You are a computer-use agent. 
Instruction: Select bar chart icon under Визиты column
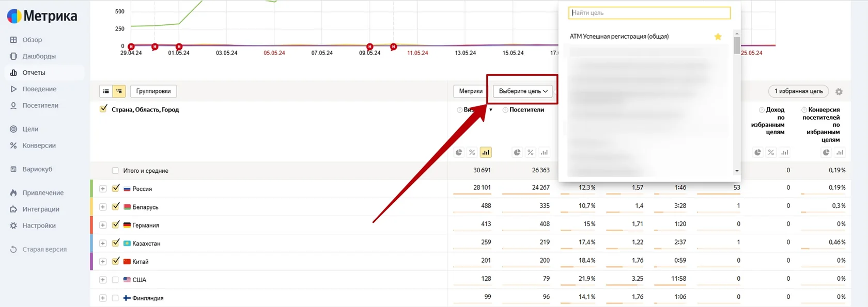click(486, 152)
